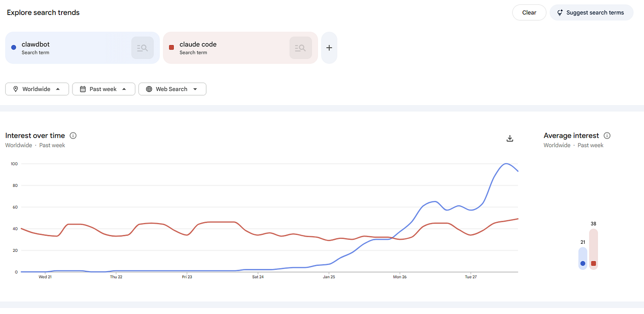644x314 pixels.
Task: Click the value 21 above the blue bar
Action: pyautogui.click(x=583, y=242)
